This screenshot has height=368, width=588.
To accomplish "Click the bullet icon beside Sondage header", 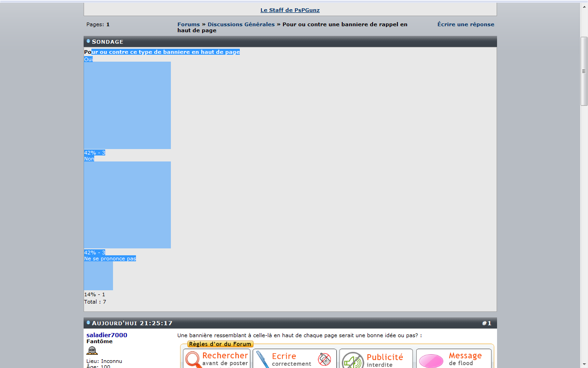I will pos(88,41).
